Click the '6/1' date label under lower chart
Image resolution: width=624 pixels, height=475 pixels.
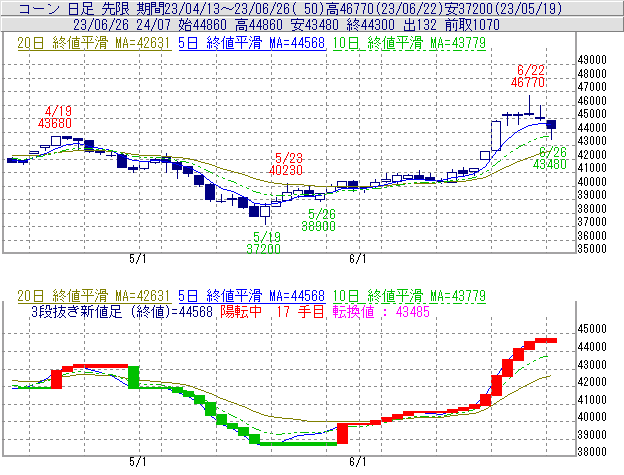(357, 462)
